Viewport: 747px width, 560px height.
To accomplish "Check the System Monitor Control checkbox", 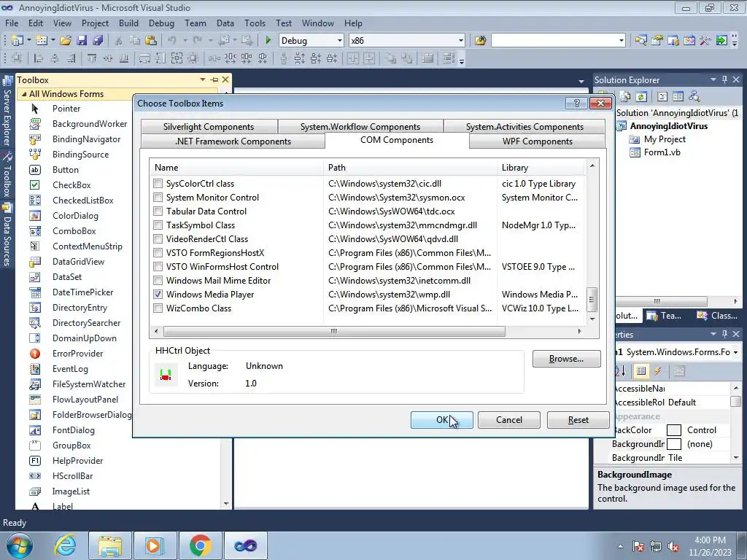I will [158, 197].
